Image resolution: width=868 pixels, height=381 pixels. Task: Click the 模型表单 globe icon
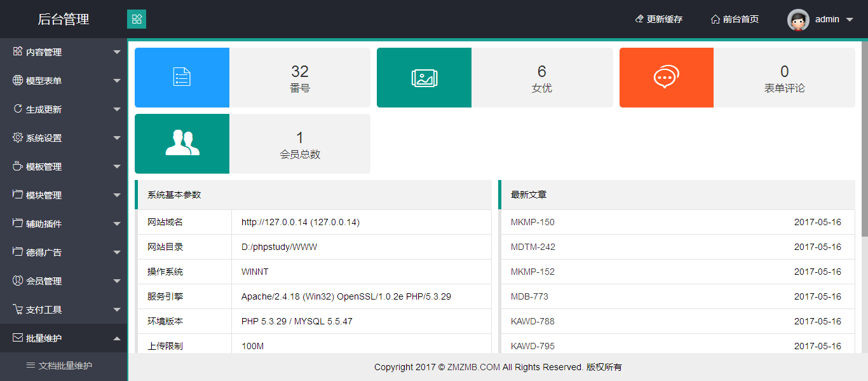[18, 80]
